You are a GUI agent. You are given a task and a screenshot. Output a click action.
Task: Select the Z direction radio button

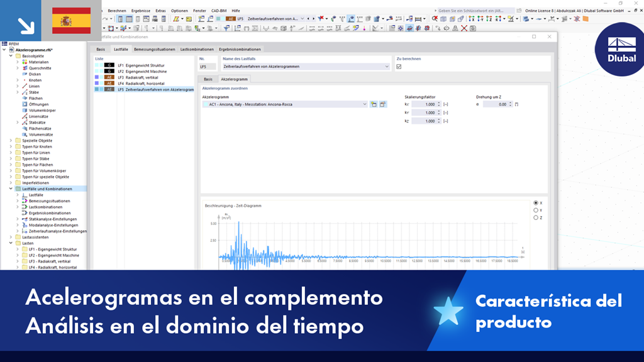click(x=536, y=217)
